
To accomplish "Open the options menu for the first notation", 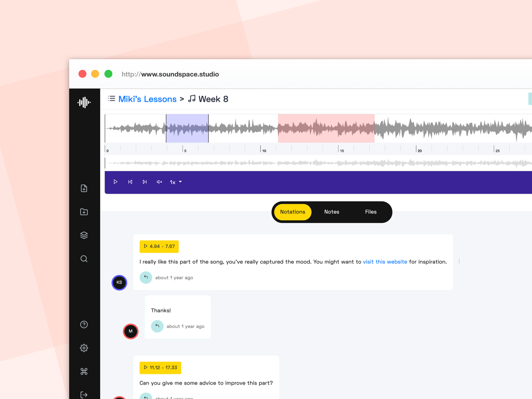I will click(459, 262).
